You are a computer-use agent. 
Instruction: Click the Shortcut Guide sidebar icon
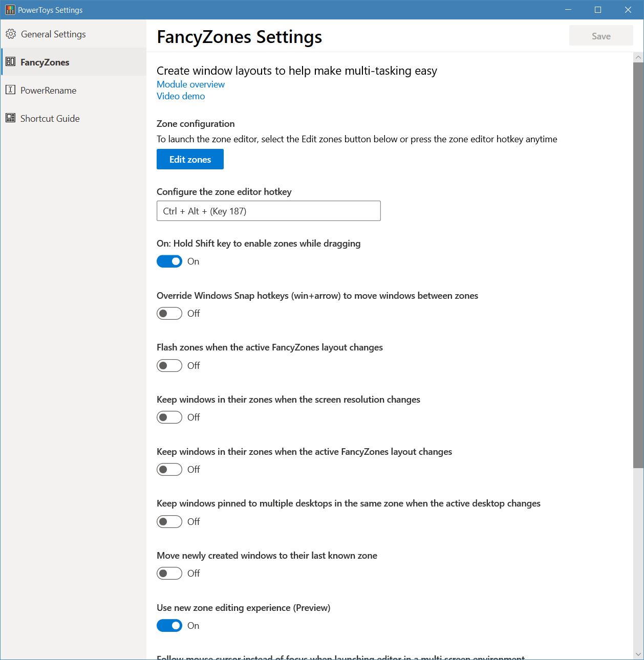(10, 118)
